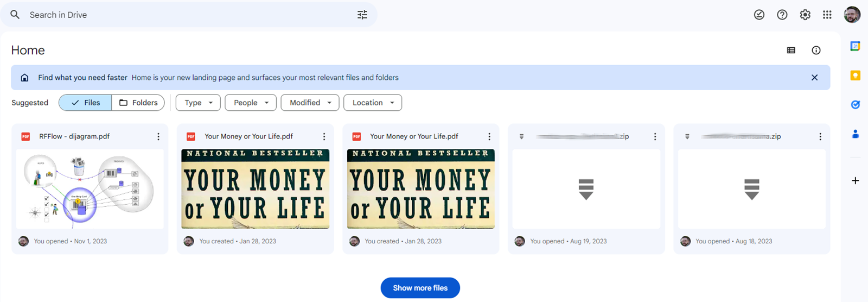
Task: Expand the Location filter dropdown
Action: [373, 103]
